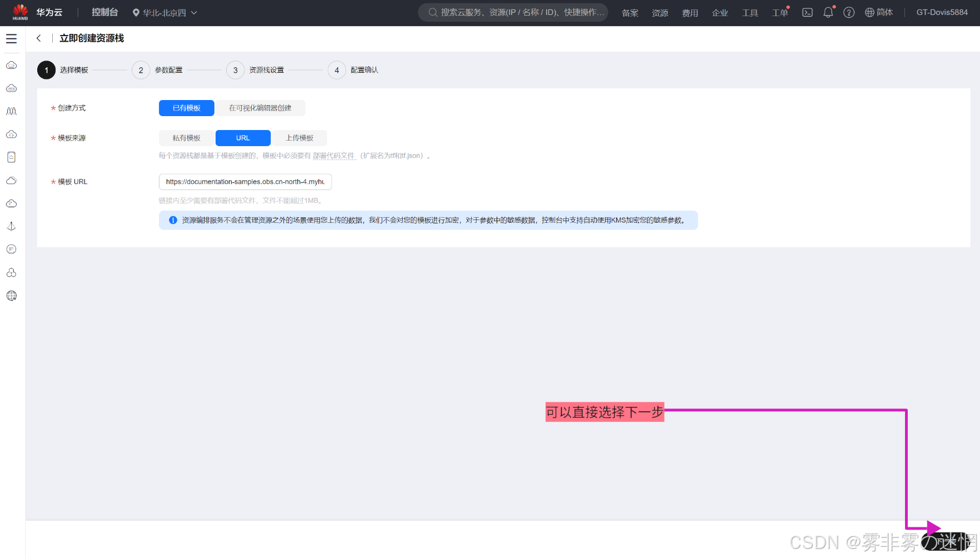Expand the 华北-北京四 region dropdown
The height and width of the screenshot is (559, 980).
pos(164,13)
